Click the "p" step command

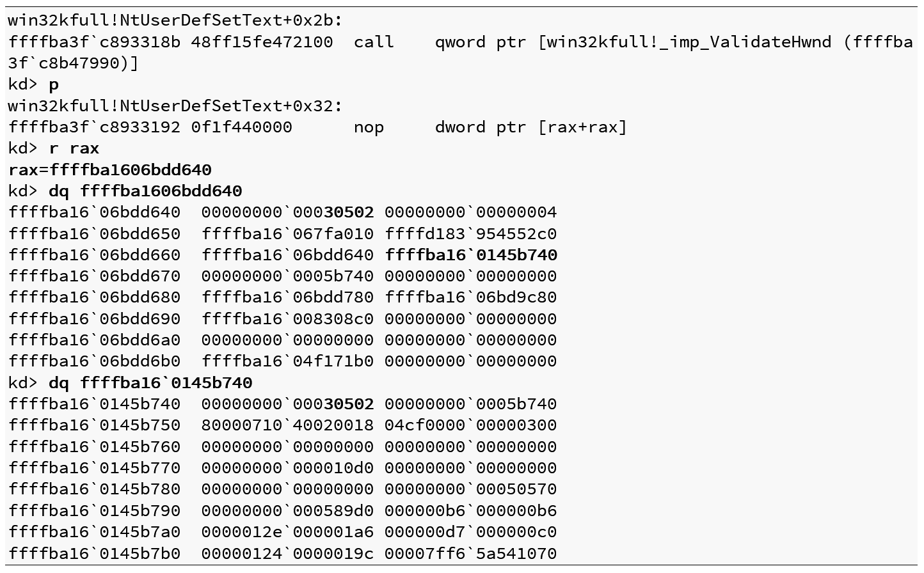click(x=54, y=84)
